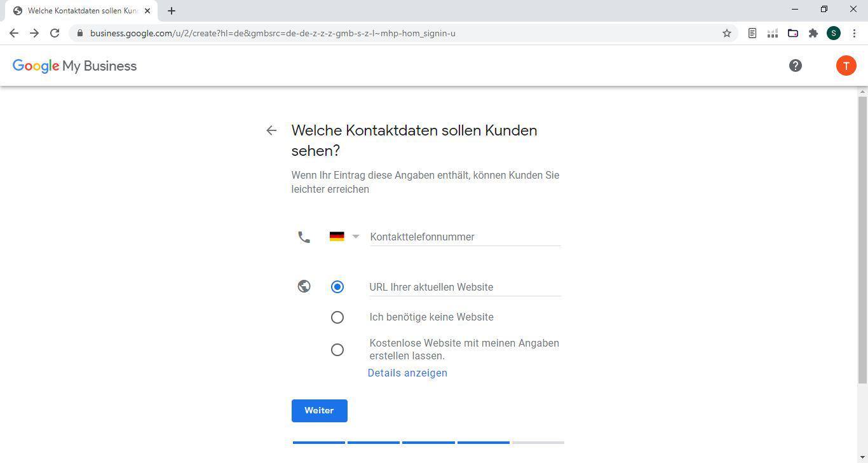Open the Google My Business help icon
The width and height of the screenshot is (868, 463).
pyautogui.click(x=795, y=66)
